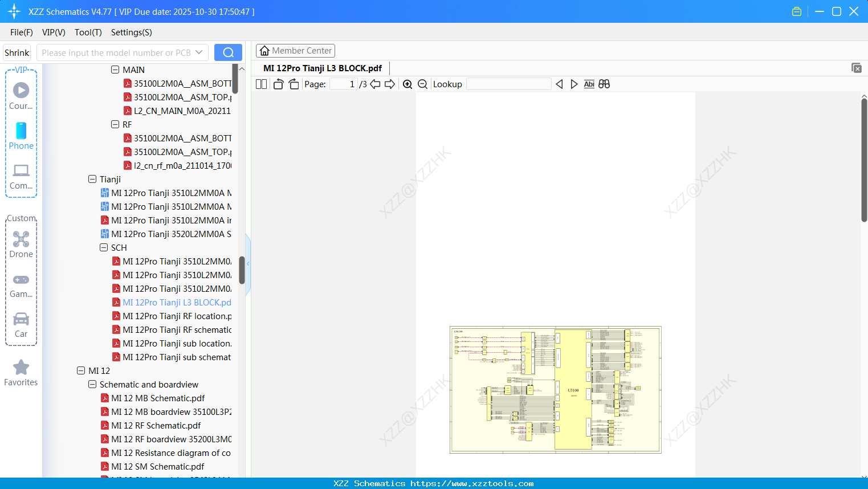Open the Computer category in sidebar

[x=21, y=176]
